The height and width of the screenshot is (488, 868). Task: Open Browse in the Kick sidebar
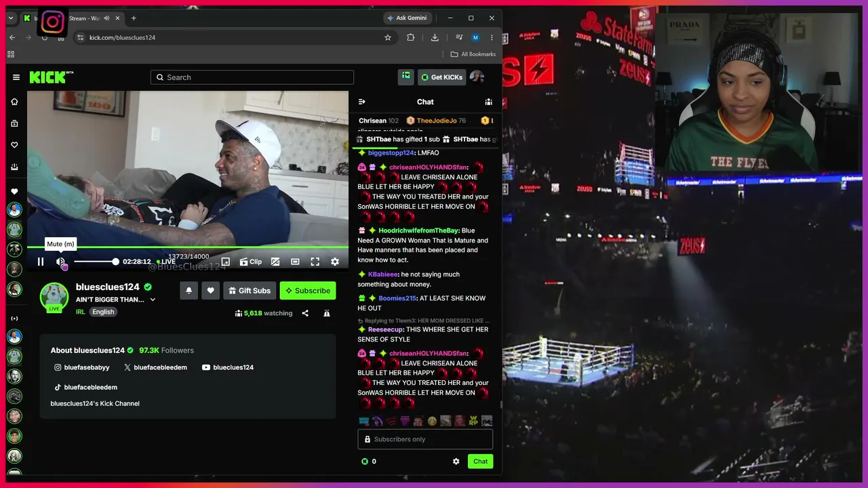pyautogui.click(x=14, y=123)
